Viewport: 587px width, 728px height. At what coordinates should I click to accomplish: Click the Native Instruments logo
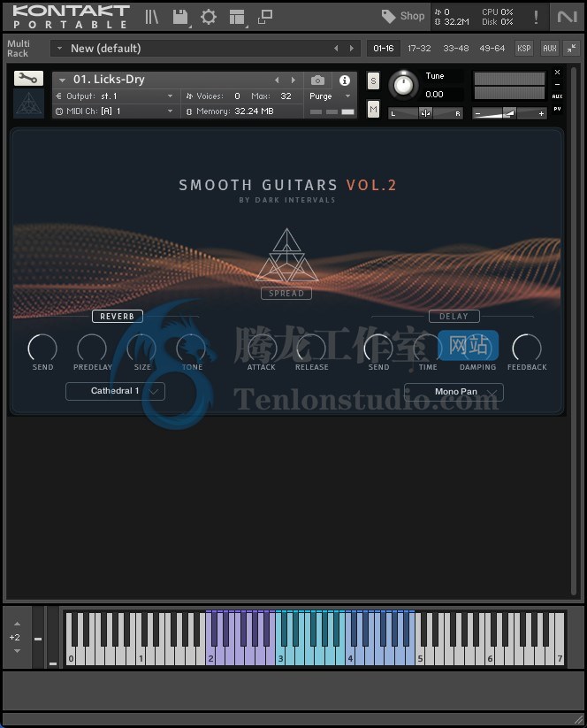(567, 17)
